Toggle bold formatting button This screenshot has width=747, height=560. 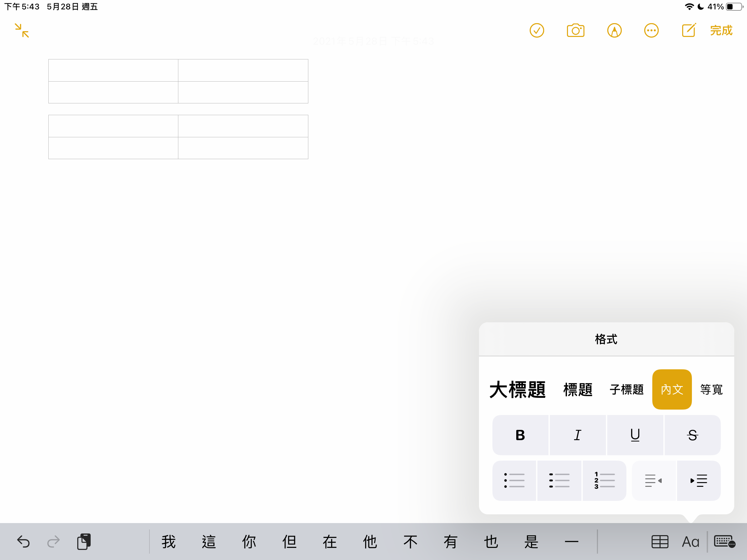pyautogui.click(x=520, y=435)
